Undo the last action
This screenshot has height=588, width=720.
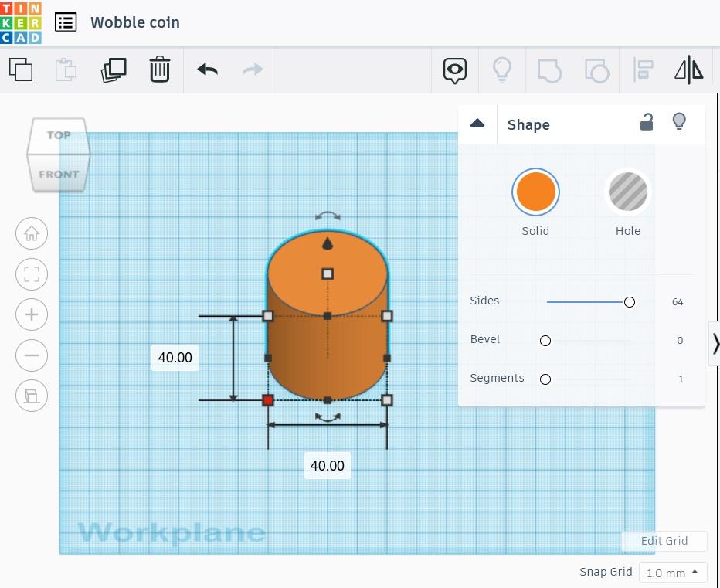point(208,70)
